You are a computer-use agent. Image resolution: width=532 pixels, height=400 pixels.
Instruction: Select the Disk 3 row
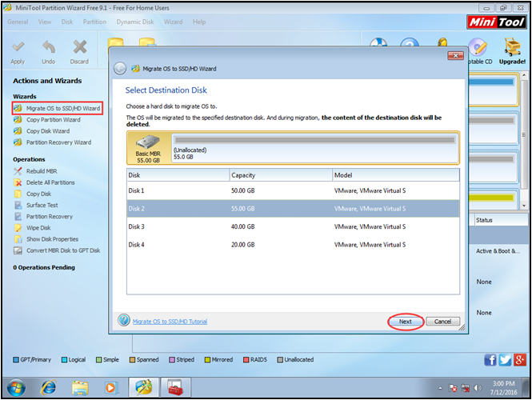(293, 226)
